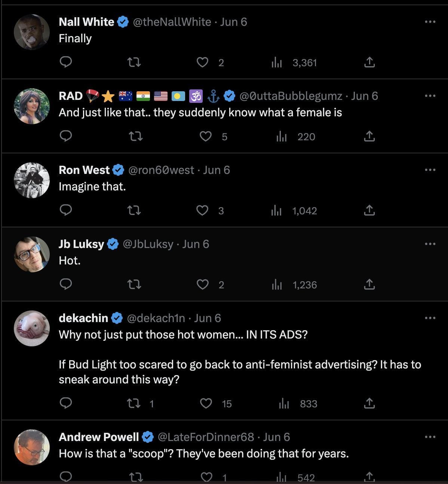Share RAD's tweet
The height and width of the screenshot is (484, 448).
point(369,137)
